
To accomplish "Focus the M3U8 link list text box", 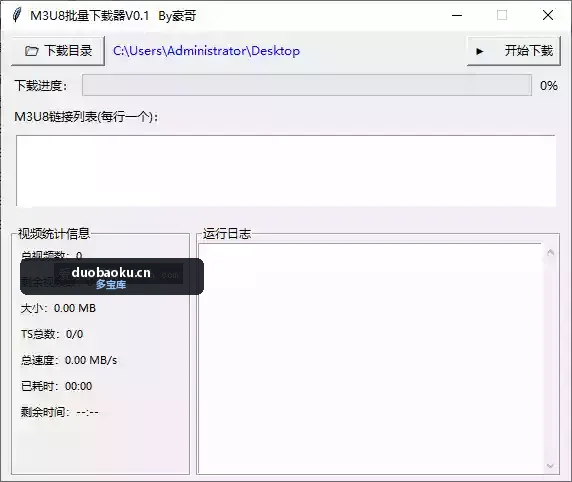I will (x=286, y=171).
